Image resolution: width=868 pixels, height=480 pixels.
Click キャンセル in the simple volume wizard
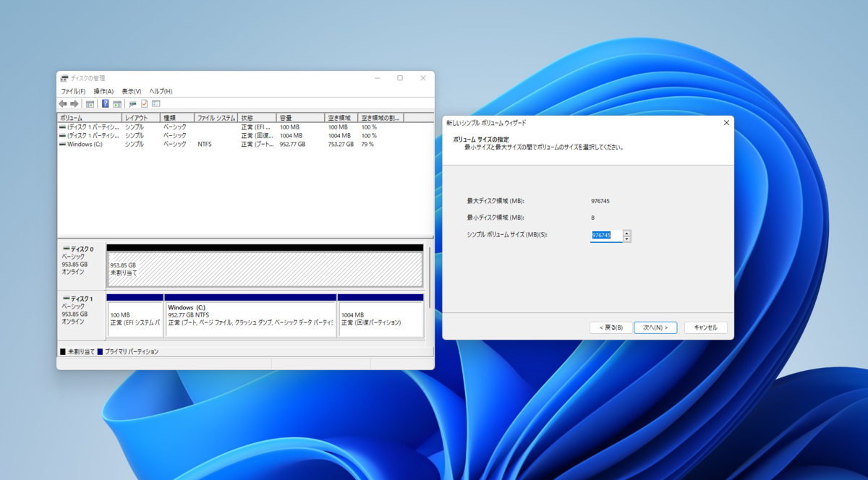click(705, 327)
